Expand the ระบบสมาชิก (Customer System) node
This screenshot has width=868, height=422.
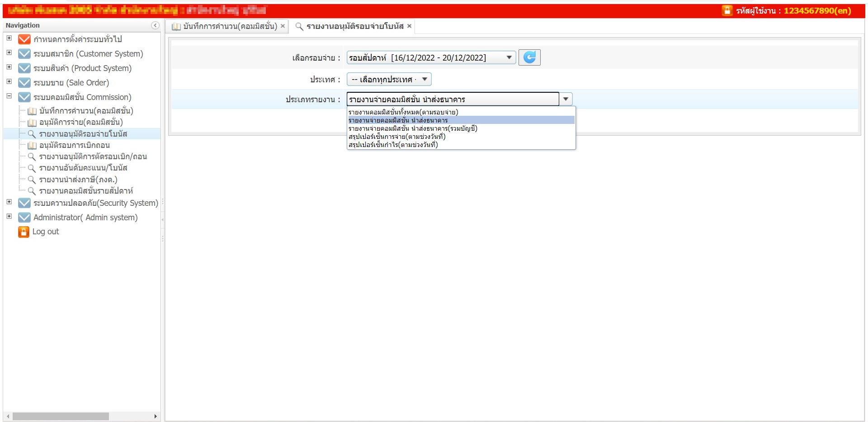pyautogui.click(x=9, y=53)
